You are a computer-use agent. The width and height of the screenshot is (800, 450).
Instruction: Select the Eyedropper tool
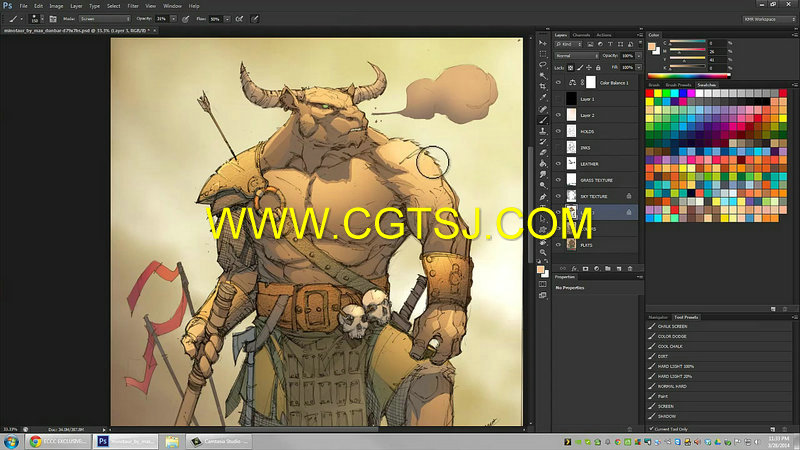[543, 97]
